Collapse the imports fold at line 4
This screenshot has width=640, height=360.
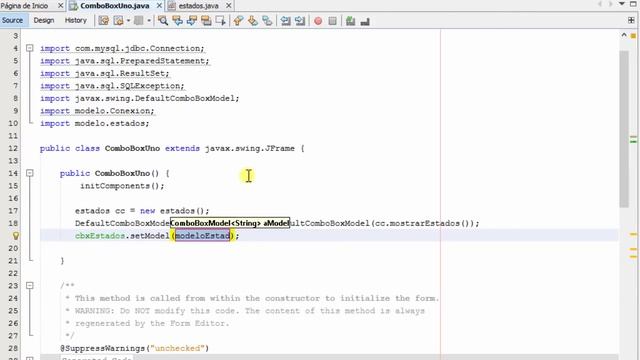coord(30,48)
